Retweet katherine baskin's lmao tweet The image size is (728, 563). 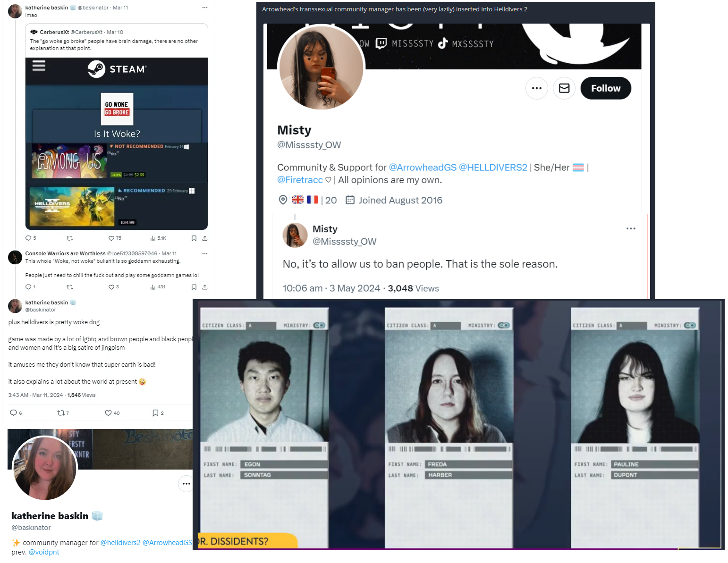(70, 238)
